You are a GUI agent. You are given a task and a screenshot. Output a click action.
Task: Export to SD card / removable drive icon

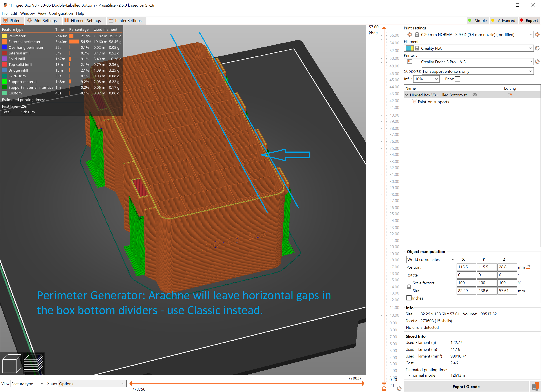535,387
